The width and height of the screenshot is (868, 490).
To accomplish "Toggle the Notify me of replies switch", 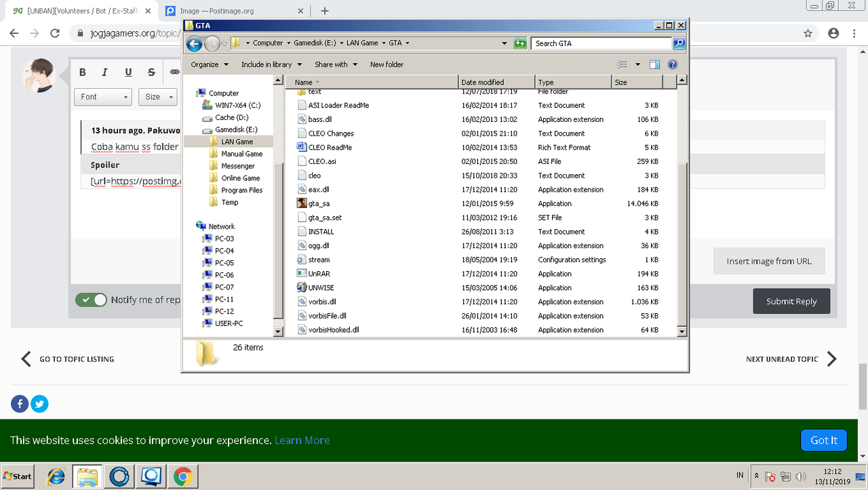I will (92, 300).
